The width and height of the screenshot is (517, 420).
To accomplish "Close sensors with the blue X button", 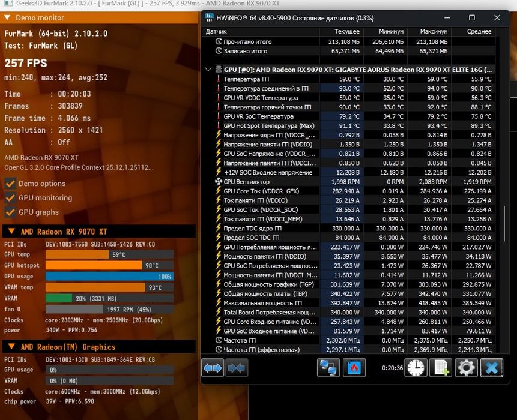I will coord(492,368).
